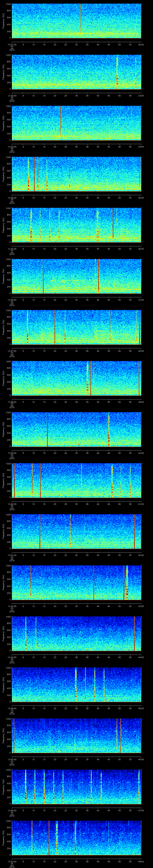Viewport: 153px width, 868px height.
Task: Click the 32:00 end label of the first panel
Action: click(141, 44)
